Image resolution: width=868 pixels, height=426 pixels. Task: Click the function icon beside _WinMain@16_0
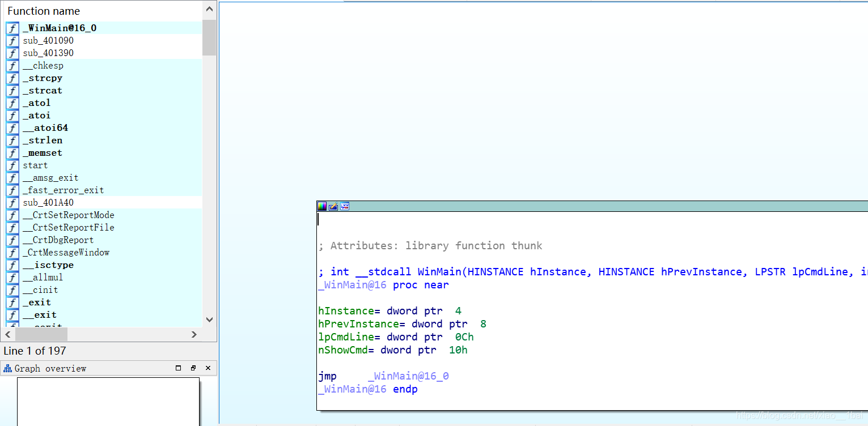point(12,28)
